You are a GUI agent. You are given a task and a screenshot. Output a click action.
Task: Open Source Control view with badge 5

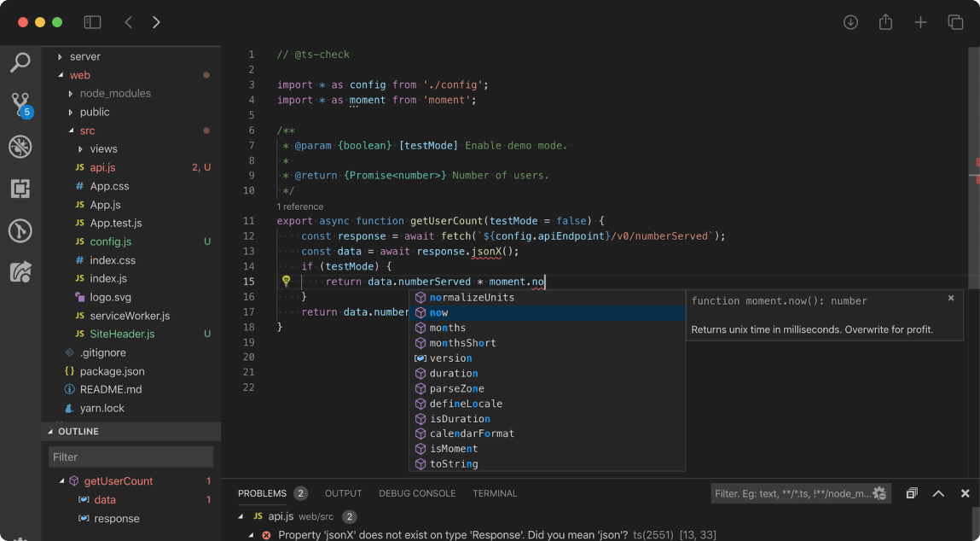pyautogui.click(x=20, y=105)
